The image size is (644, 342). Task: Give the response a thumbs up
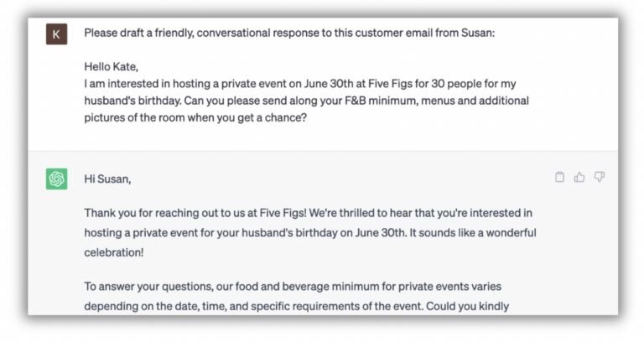[x=579, y=178]
